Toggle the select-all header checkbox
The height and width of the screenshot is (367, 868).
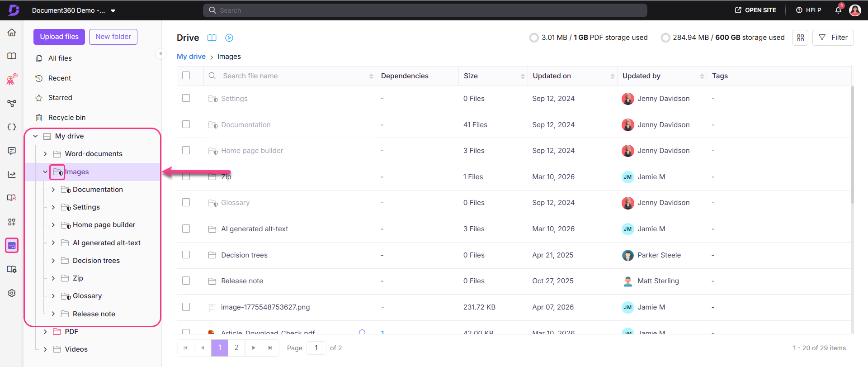coord(186,76)
